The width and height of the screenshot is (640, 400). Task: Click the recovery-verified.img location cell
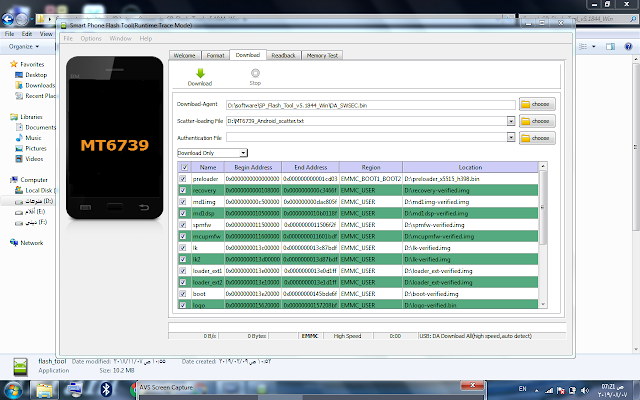(x=470, y=190)
